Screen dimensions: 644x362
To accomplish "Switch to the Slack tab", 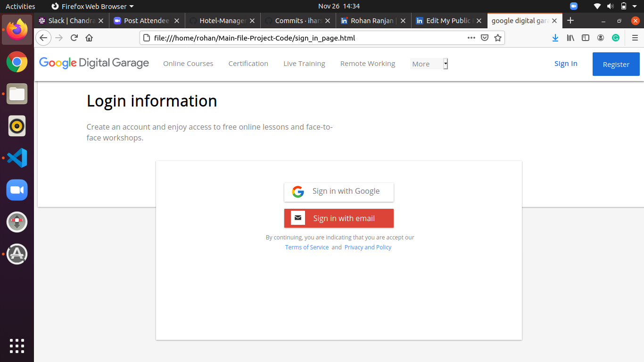I will point(71,21).
